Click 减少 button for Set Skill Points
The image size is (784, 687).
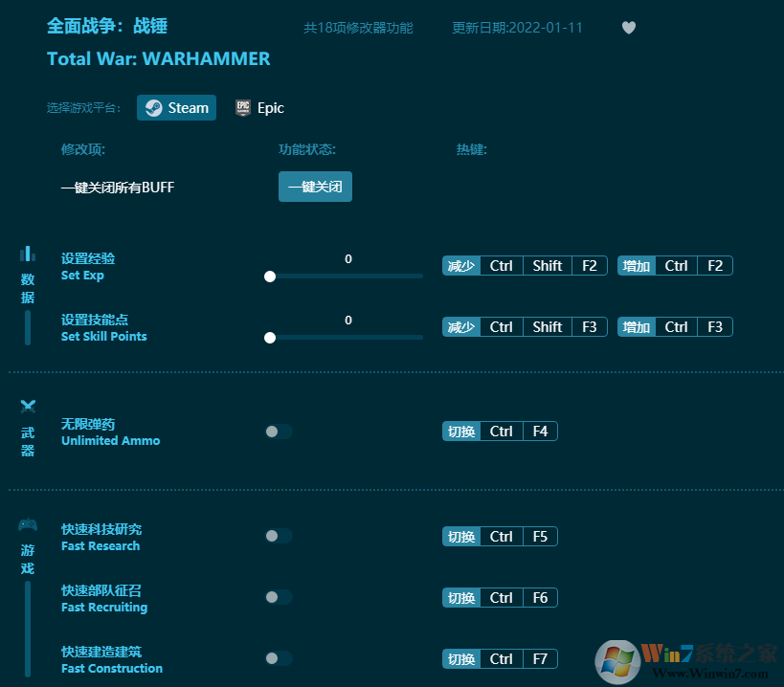point(461,327)
